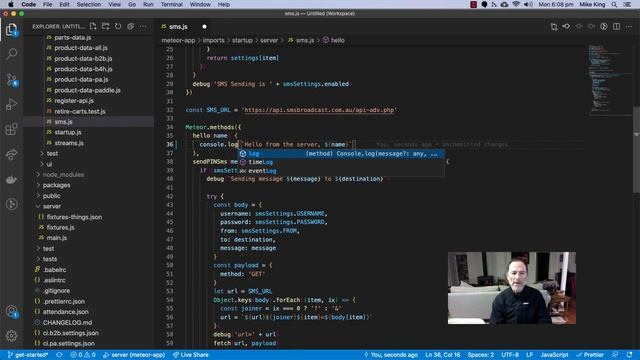This screenshot has height=360, width=640.
Task: Collapse all folders in Explorer
Action: (x=131, y=26)
